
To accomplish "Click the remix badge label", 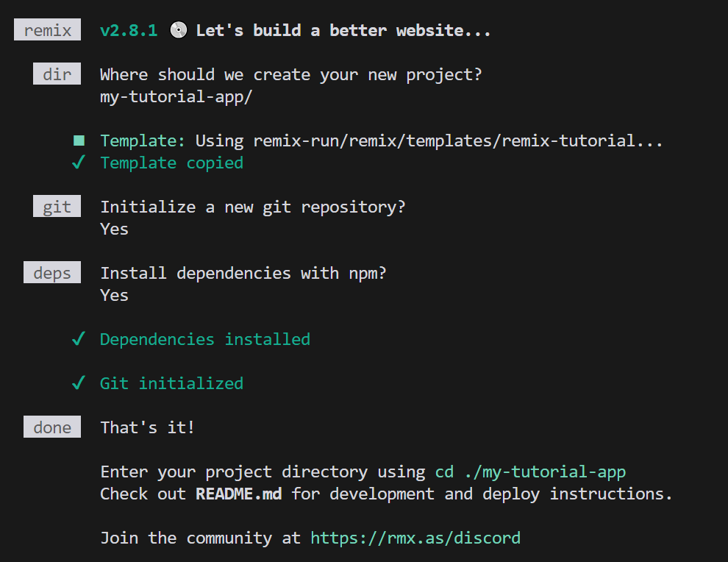I will 47,29.
